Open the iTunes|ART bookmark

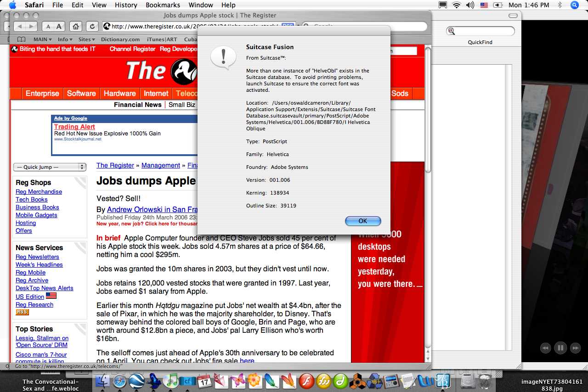[x=162, y=39]
